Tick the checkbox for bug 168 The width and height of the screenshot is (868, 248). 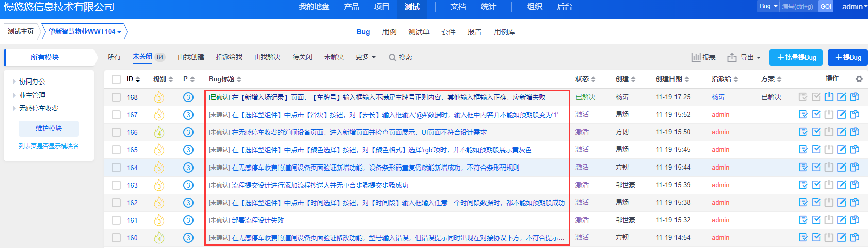point(116,97)
